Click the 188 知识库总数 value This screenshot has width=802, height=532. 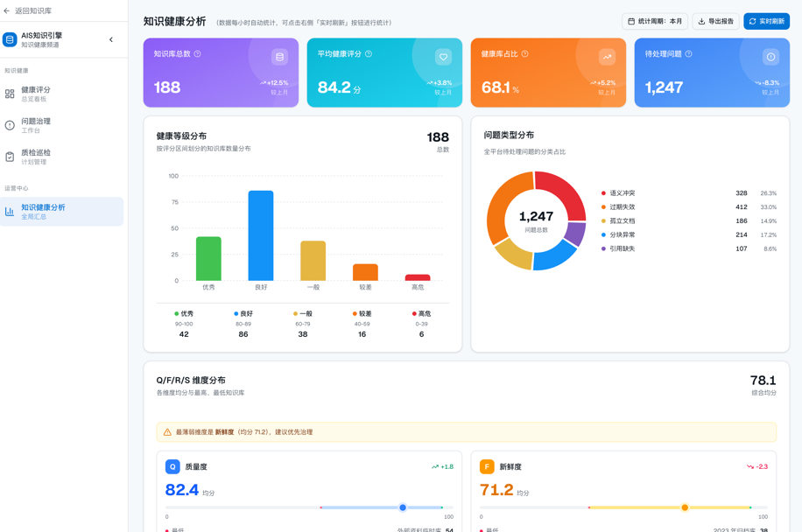tap(167, 87)
